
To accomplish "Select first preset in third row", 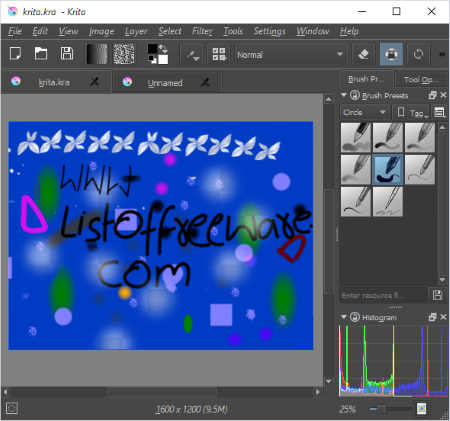I will coord(356,201).
